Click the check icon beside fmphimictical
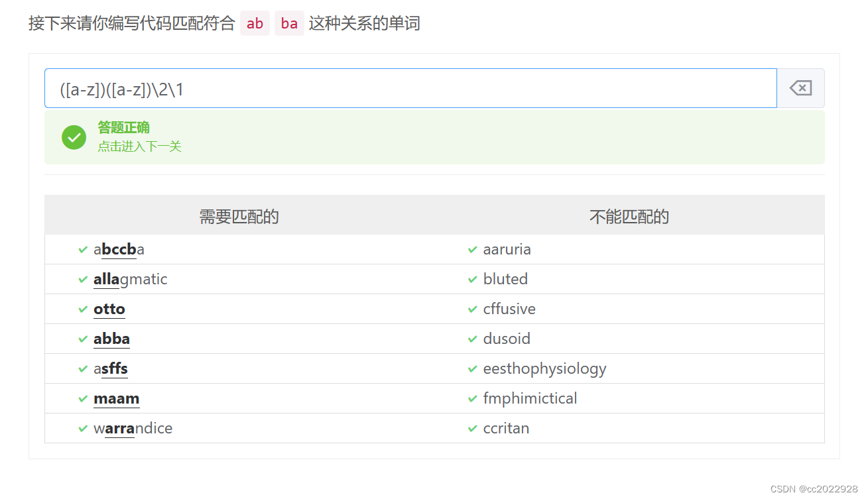This screenshot has width=868, height=499. coord(473,398)
